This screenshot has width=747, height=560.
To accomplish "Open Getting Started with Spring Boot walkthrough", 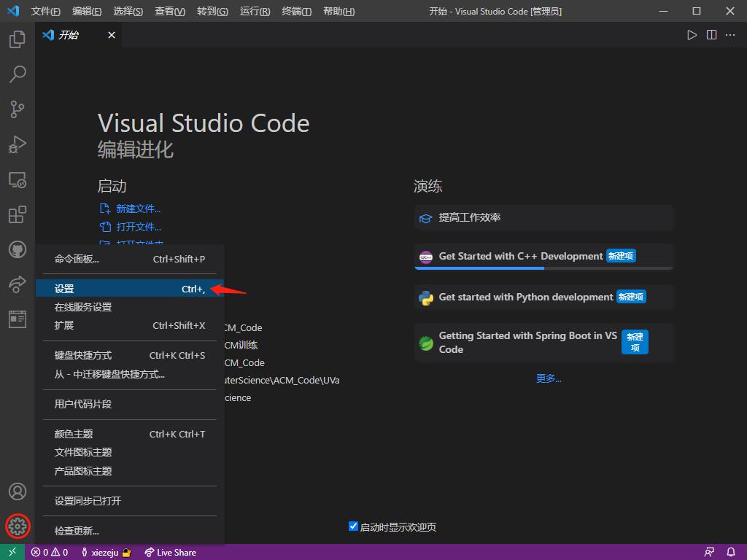I will (544, 343).
